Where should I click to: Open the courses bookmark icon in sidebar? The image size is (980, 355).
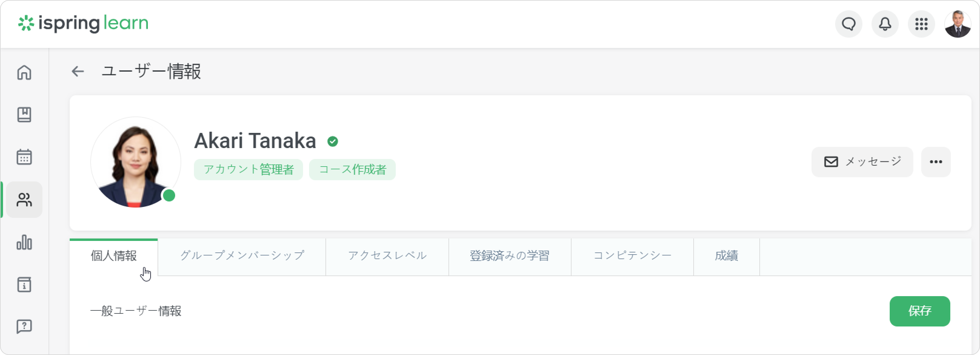coord(24,115)
